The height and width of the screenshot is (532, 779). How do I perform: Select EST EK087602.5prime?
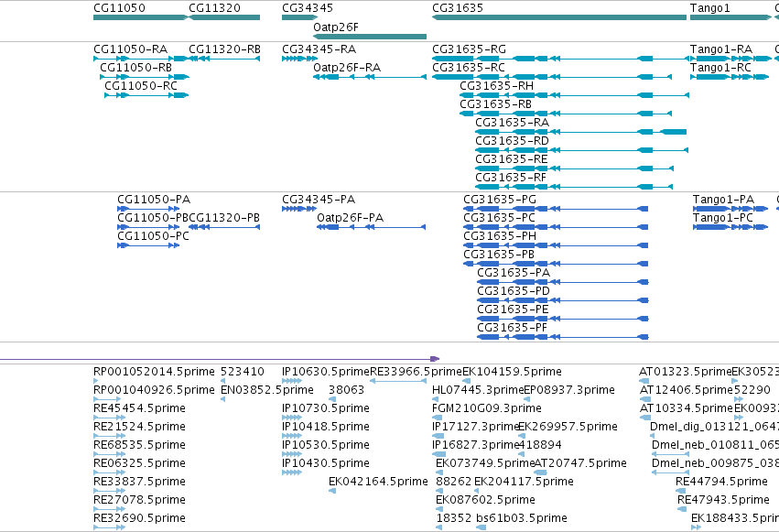point(439,510)
